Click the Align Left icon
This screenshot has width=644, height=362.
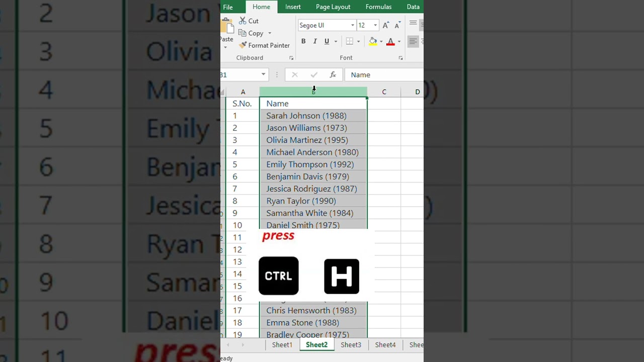tap(413, 41)
